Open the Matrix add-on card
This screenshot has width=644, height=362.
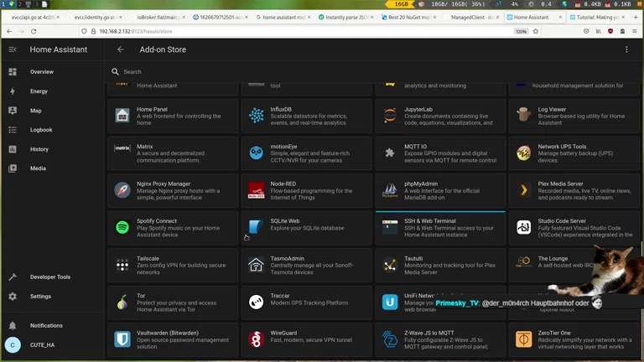coord(173,153)
